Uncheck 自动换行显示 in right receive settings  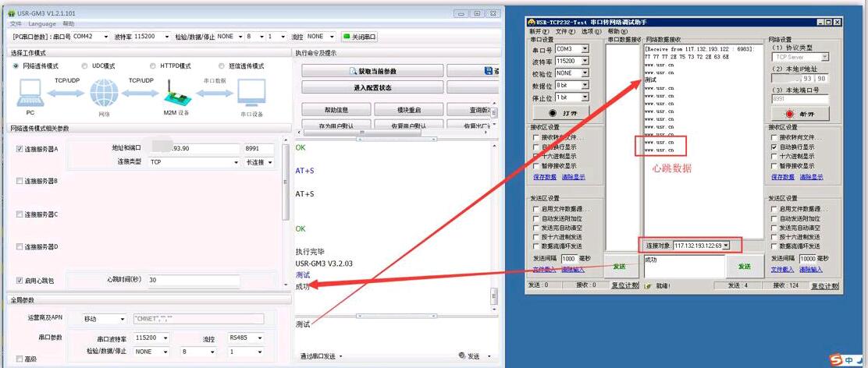(x=774, y=147)
